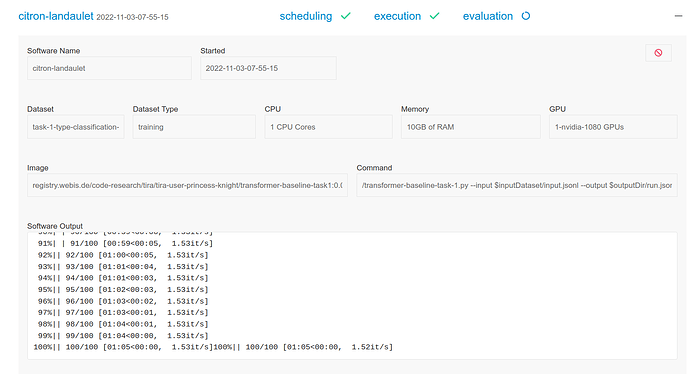
Task: Click the Started timestamp field
Action: [x=268, y=68]
